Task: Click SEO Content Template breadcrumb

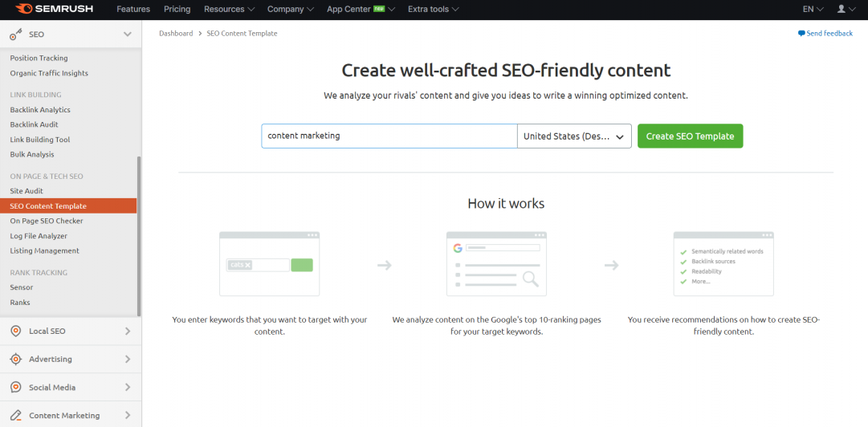Action: coord(242,34)
